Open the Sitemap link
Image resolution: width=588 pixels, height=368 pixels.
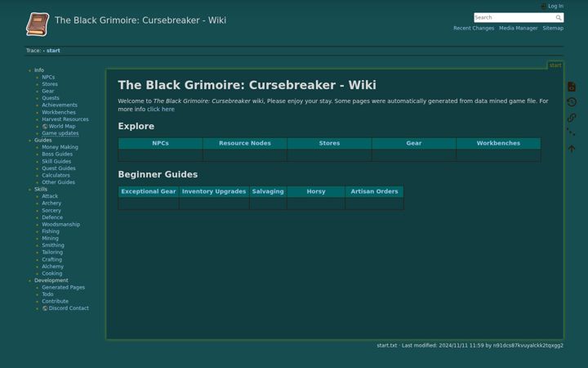click(x=553, y=28)
